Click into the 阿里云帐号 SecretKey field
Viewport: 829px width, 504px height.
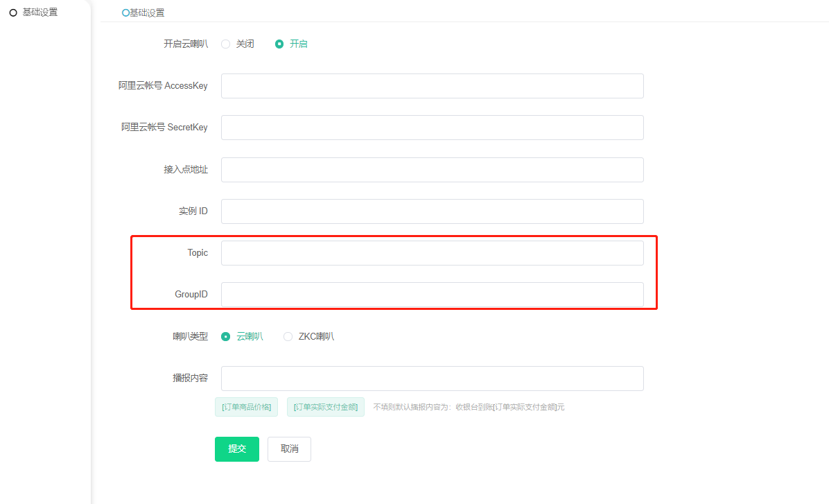coord(432,128)
